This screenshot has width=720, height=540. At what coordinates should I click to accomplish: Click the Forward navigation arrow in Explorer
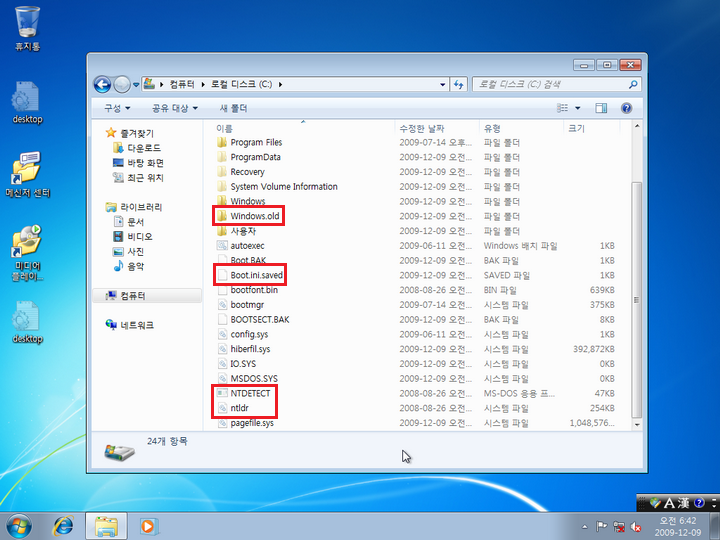tap(122, 84)
